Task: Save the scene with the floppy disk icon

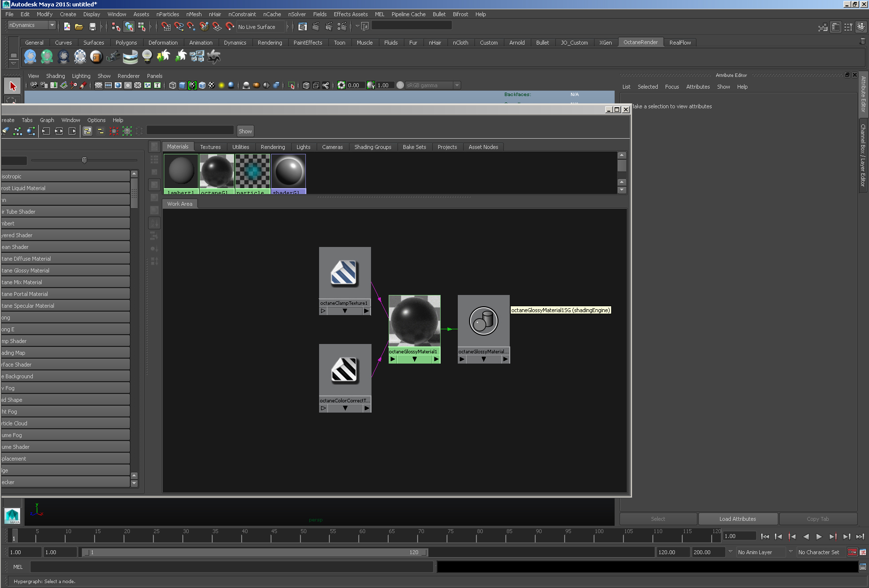Action: pos(92,26)
